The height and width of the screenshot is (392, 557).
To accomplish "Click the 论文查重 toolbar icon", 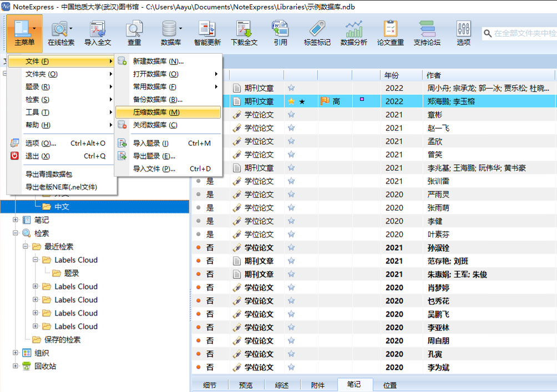I will click(x=391, y=32).
